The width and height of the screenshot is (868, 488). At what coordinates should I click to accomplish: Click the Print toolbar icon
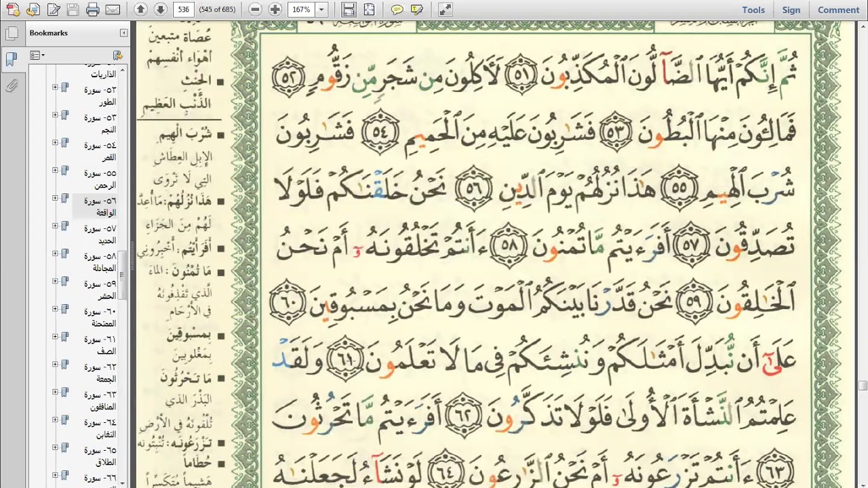click(x=93, y=9)
